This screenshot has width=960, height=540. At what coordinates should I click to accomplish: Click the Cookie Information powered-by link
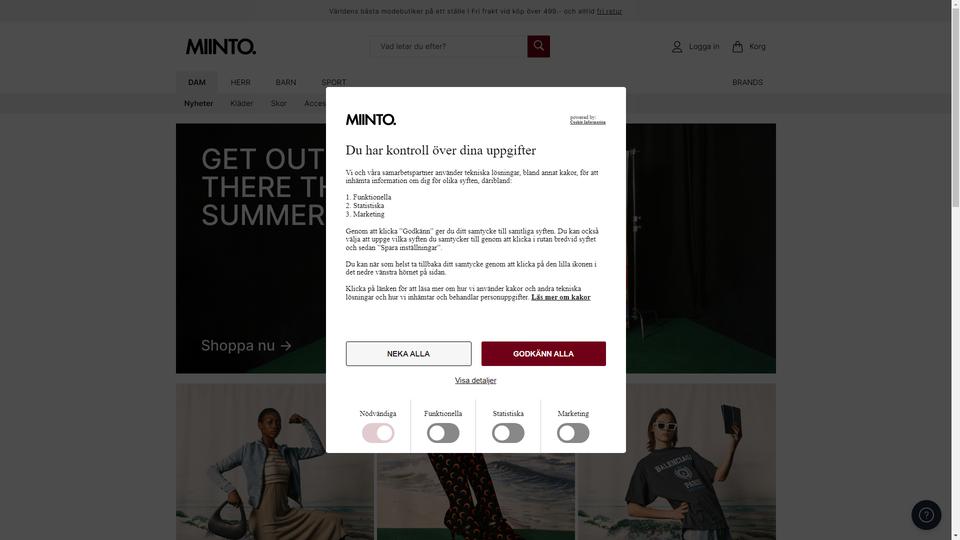click(588, 122)
